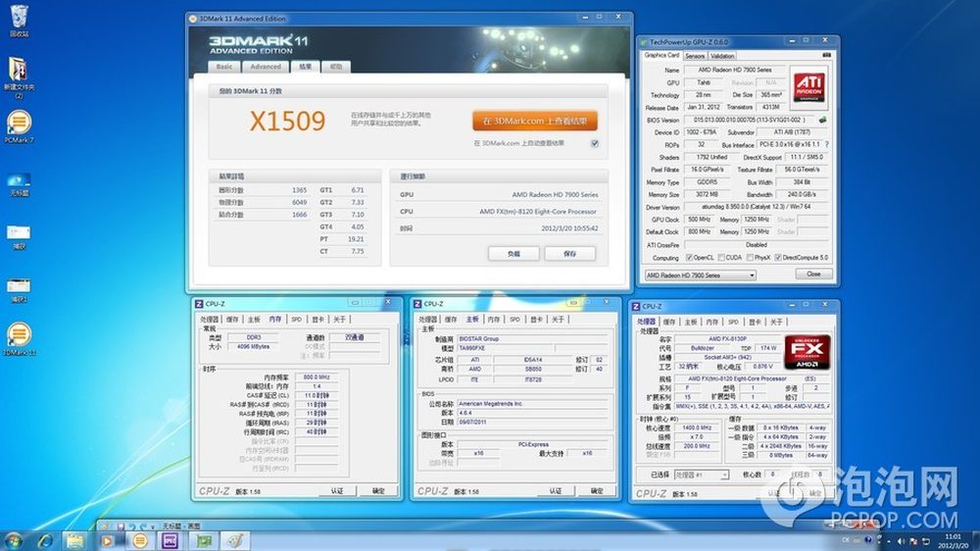
Task: Toggle the PhysX checkbox in GPU-Z
Action: click(750, 258)
